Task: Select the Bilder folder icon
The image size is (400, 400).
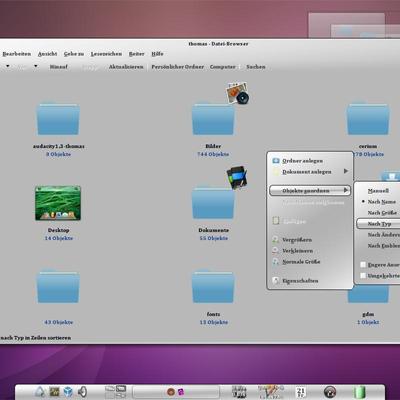Action: [213, 119]
